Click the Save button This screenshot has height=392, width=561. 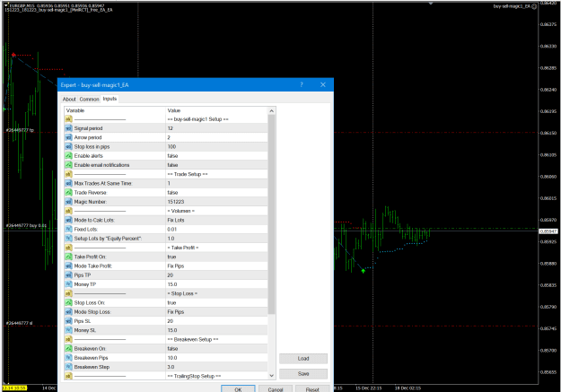pyautogui.click(x=303, y=374)
